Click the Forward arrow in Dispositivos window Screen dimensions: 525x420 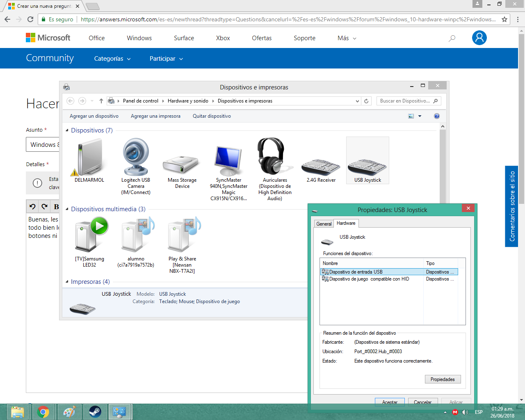click(82, 101)
